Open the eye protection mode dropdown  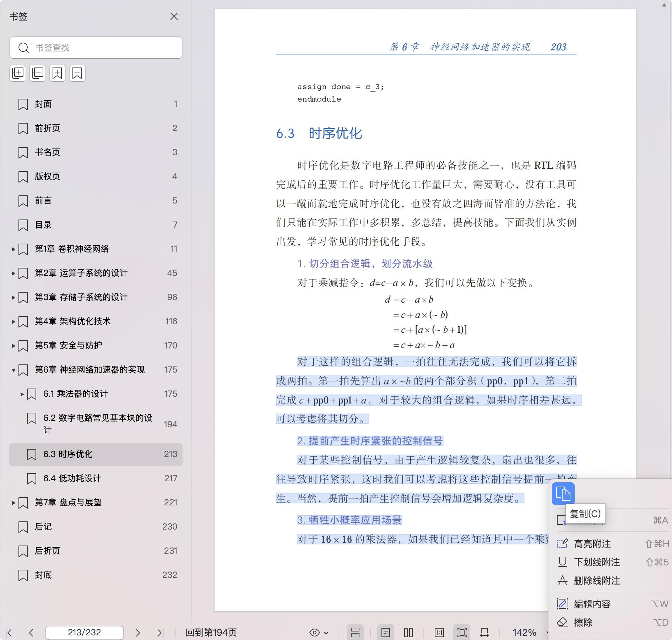(x=319, y=633)
